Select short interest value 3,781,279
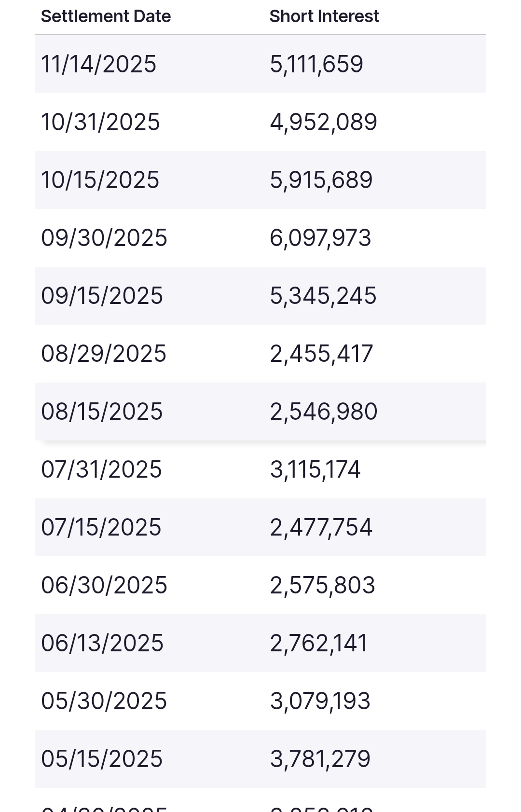521x812 pixels. [x=320, y=759]
